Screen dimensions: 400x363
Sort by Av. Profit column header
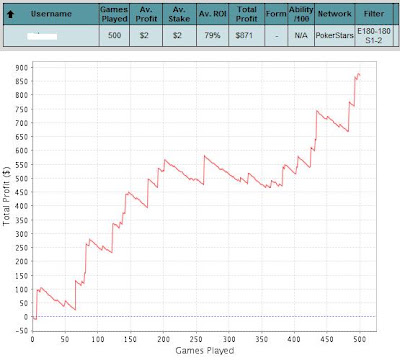pos(146,14)
